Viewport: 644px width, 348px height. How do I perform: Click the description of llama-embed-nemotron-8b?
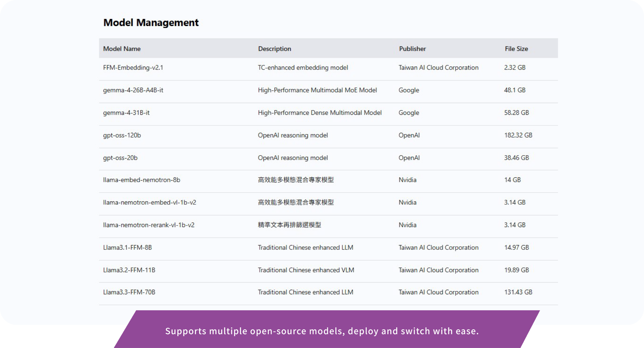tap(296, 180)
